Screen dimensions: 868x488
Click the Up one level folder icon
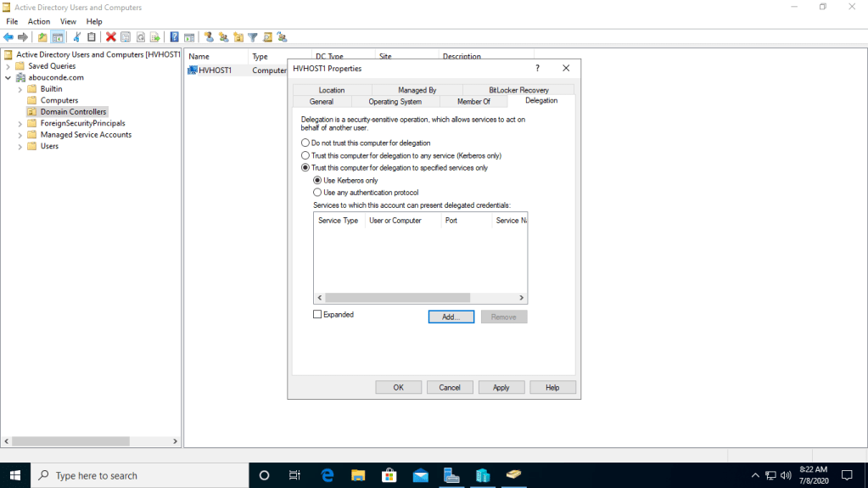[42, 37]
